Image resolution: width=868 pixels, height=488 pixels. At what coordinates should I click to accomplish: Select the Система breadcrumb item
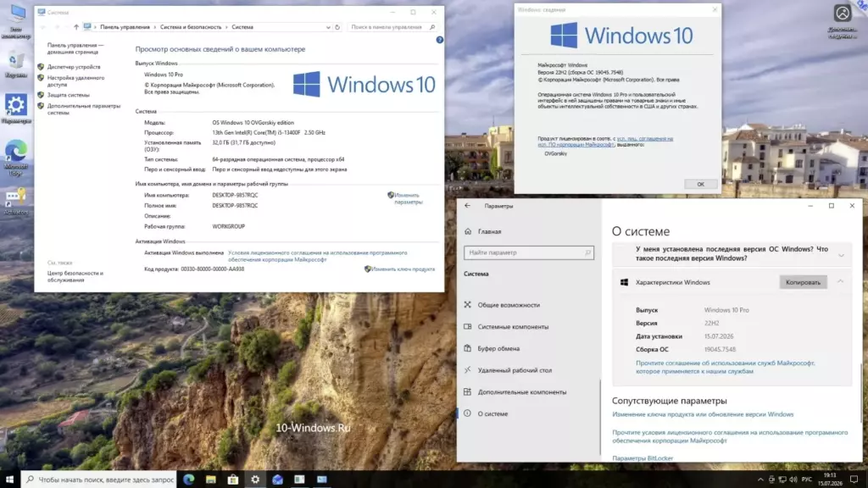click(242, 27)
